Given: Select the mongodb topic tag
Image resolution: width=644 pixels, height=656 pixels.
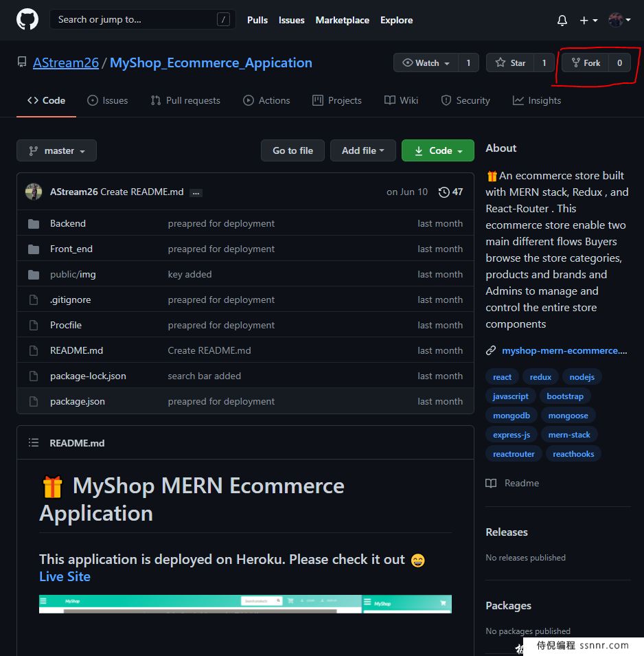Looking at the screenshot, I should (x=511, y=416).
